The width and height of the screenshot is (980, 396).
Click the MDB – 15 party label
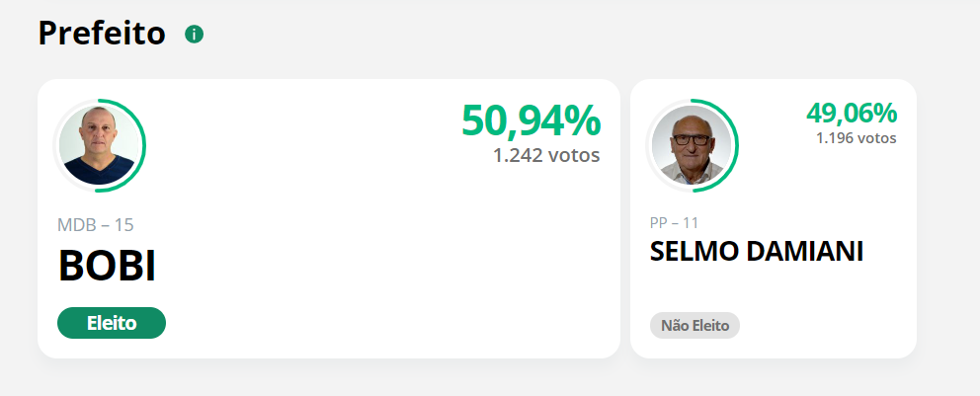point(96,225)
